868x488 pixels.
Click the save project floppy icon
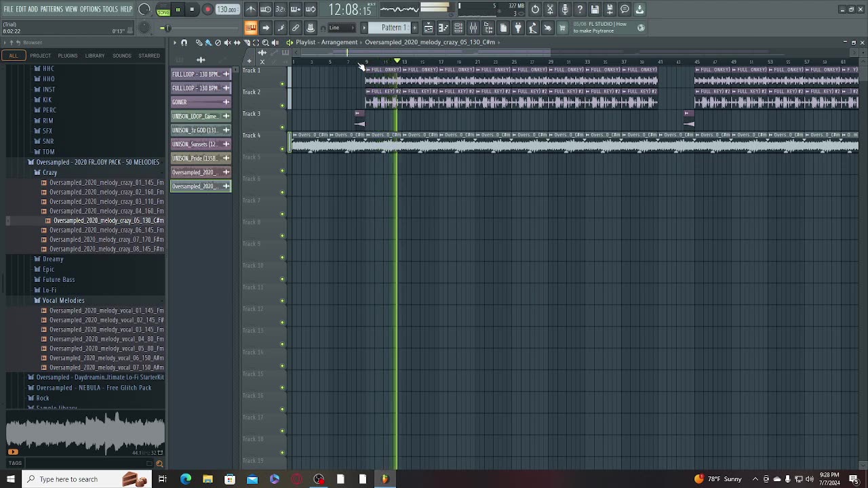tap(595, 9)
